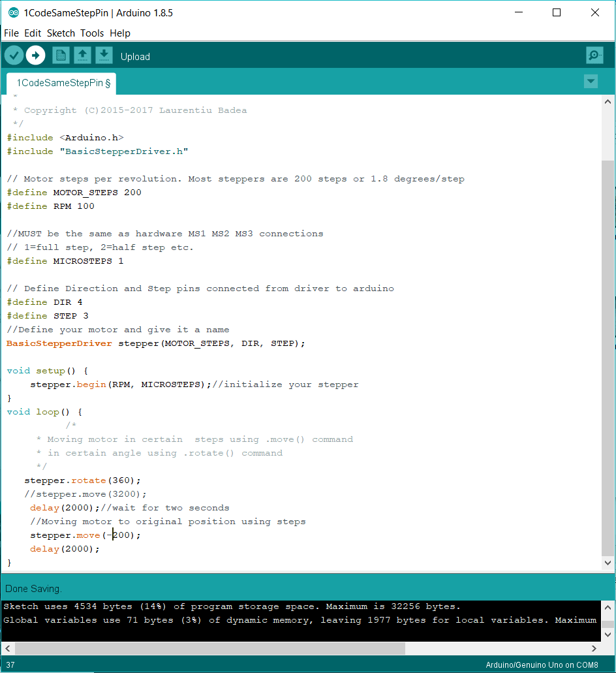The image size is (616, 673).
Task: Click the 'stepper.begin(RPM, MICROSTEPS);' line
Action: click(194, 384)
